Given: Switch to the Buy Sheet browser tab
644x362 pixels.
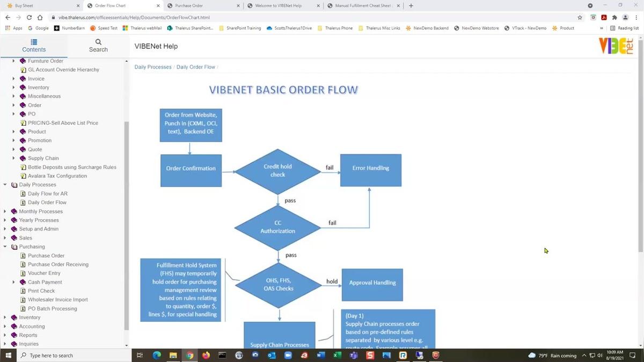Looking at the screenshot, I should coord(24,5).
